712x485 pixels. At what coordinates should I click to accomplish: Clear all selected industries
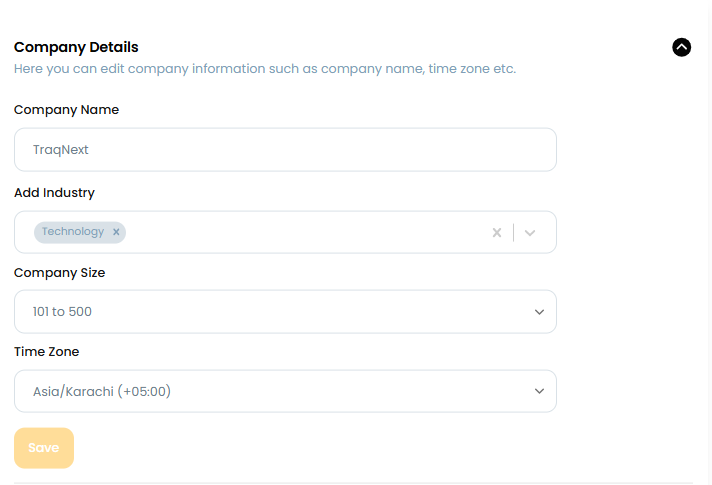(496, 233)
